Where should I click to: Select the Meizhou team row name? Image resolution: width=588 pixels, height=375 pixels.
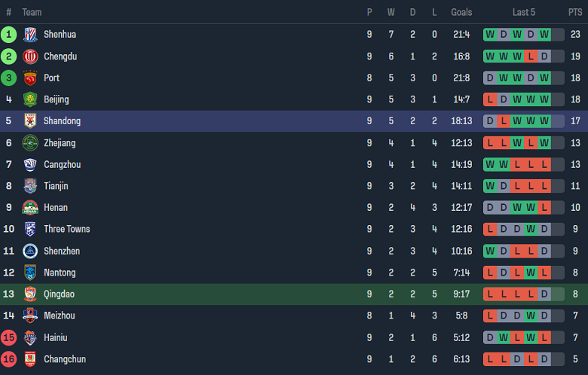point(59,316)
